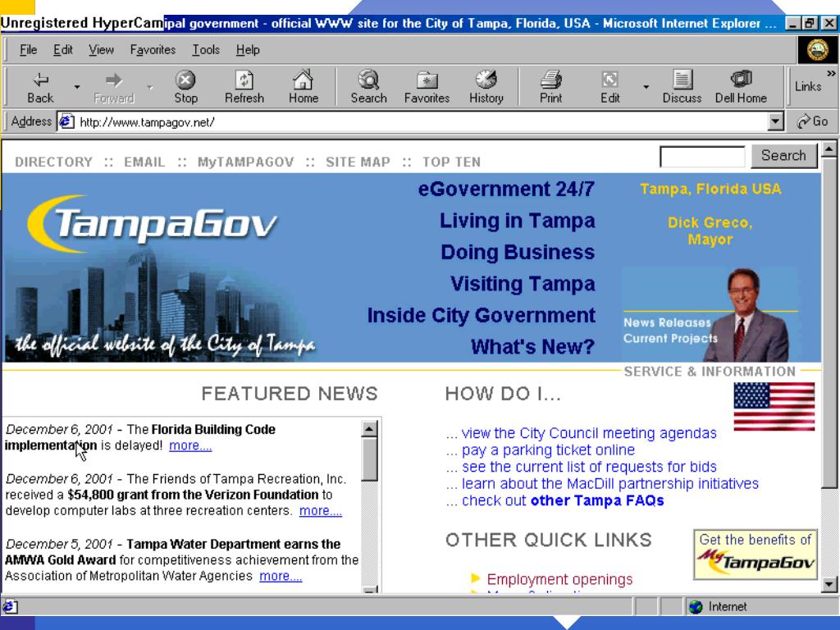Open the Discuss toolbar button
Image resolution: width=840 pixels, height=630 pixels.
(x=682, y=87)
